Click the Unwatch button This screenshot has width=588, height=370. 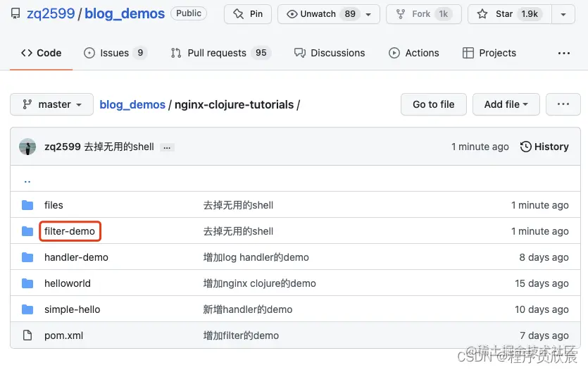[320, 14]
